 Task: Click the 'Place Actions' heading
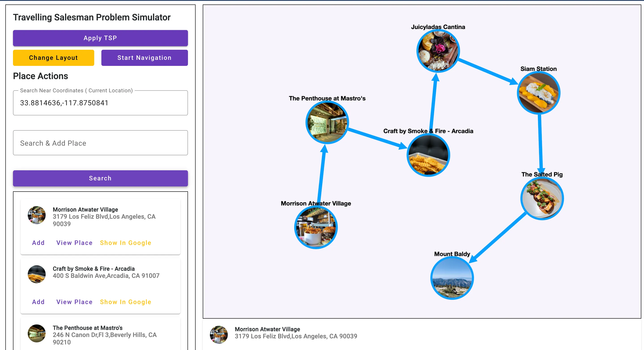[x=41, y=76]
